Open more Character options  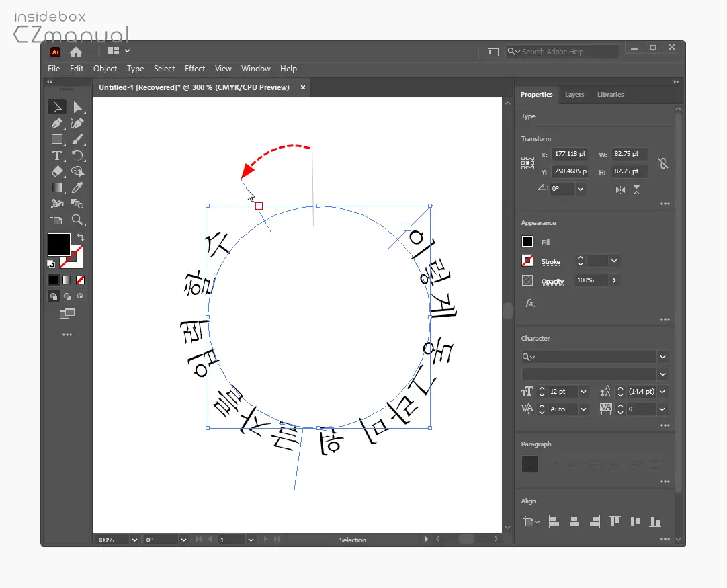click(x=665, y=425)
